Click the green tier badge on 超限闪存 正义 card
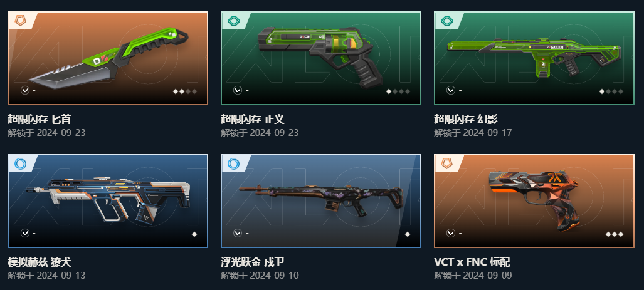Image resolution: width=644 pixels, height=290 pixels. tap(233, 21)
